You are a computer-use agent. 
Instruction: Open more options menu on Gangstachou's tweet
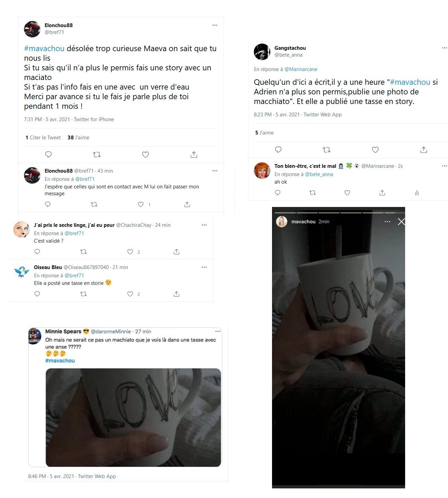445,48
